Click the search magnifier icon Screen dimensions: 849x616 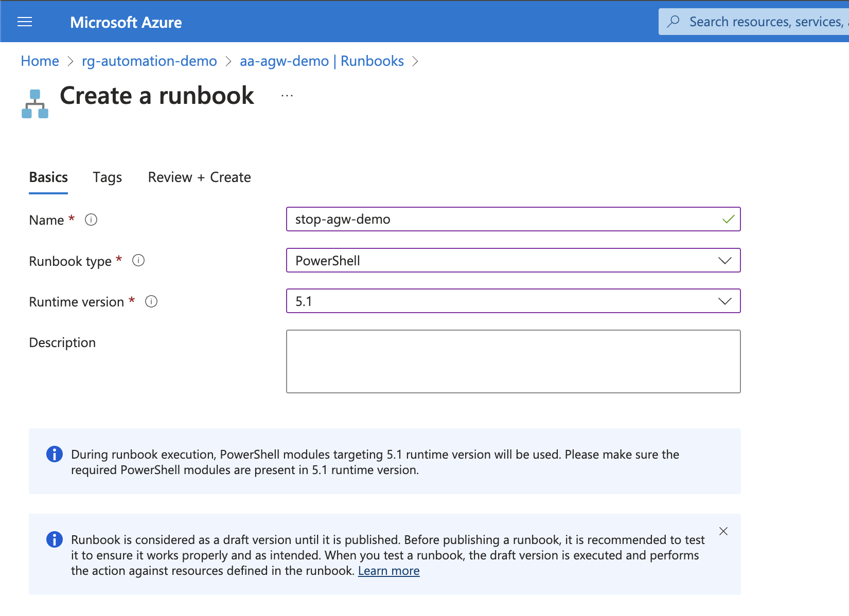tap(673, 22)
